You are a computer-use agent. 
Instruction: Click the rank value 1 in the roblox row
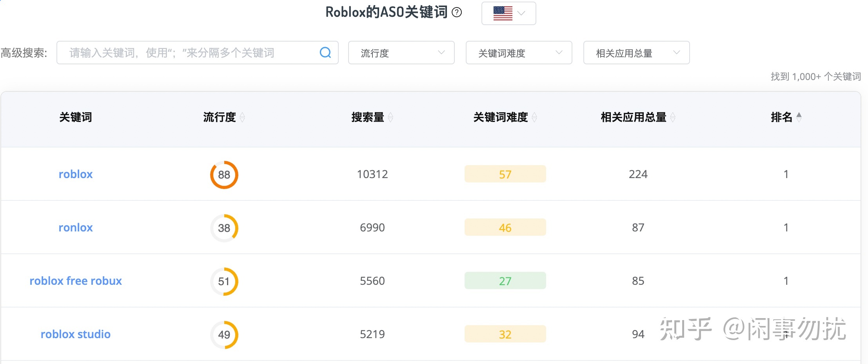tap(786, 174)
